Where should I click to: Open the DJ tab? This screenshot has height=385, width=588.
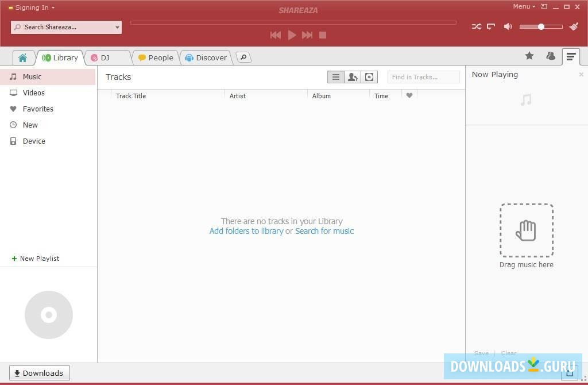[108, 58]
